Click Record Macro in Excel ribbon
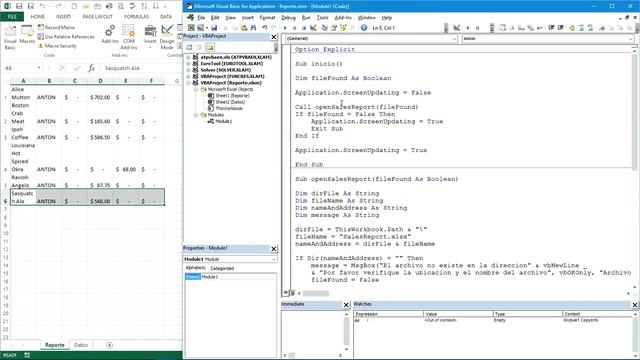This screenshot has height=360, width=640. 56,27
